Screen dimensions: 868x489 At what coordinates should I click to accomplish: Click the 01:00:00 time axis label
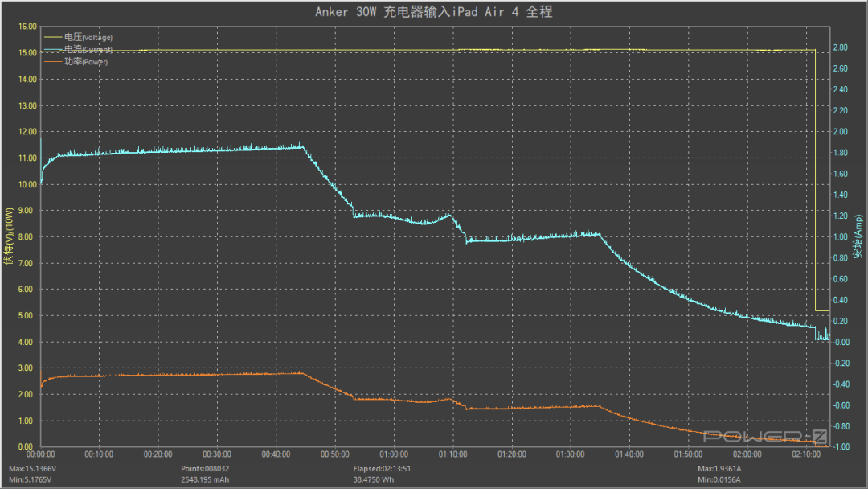click(394, 454)
